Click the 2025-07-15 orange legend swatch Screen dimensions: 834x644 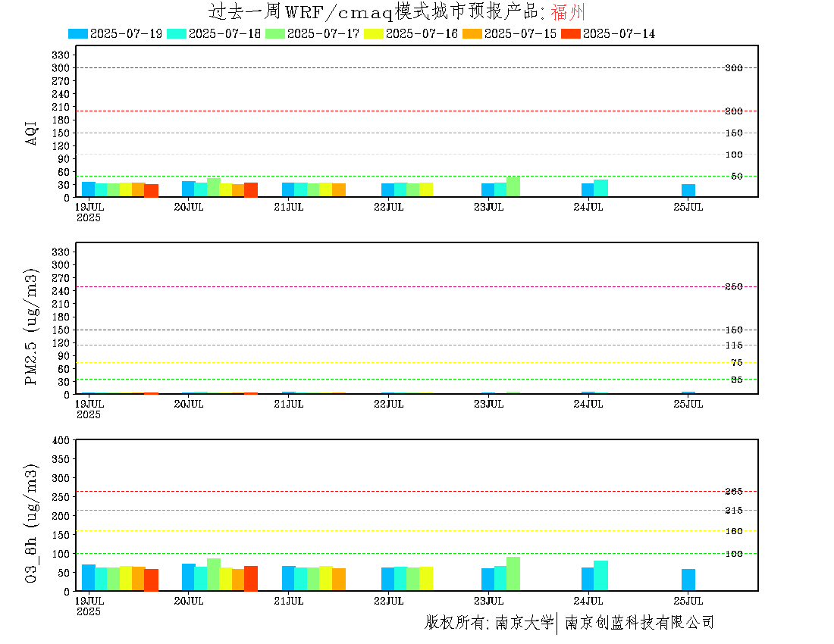[x=472, y=33]
